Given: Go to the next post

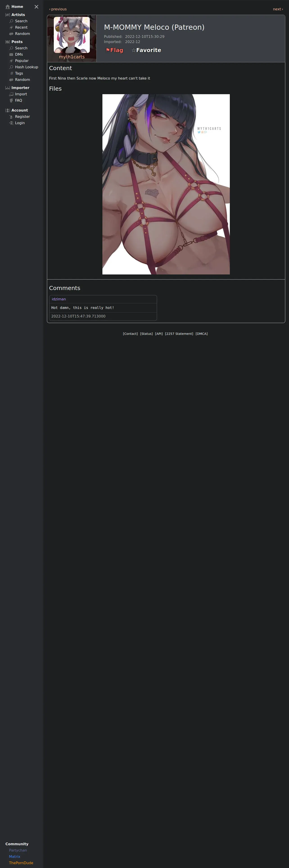Looking at the screenshot, I should point(278,9).
